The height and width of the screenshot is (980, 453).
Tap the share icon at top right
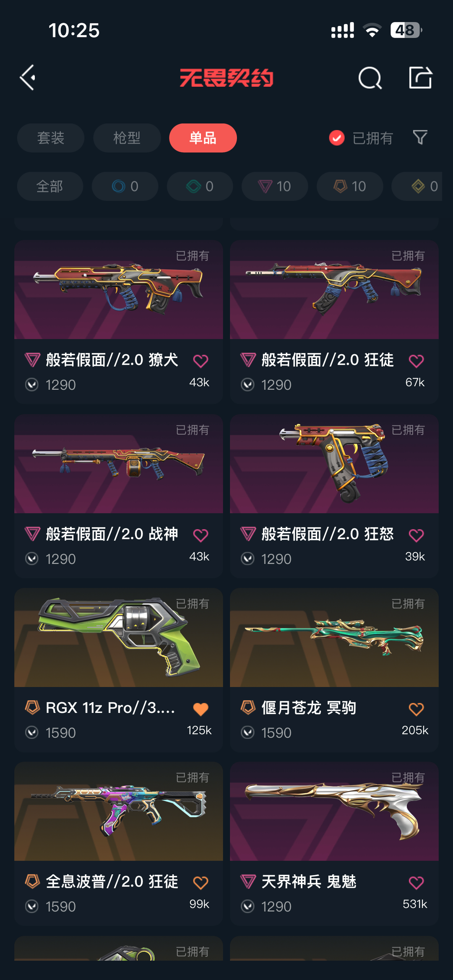pos(420,78)
